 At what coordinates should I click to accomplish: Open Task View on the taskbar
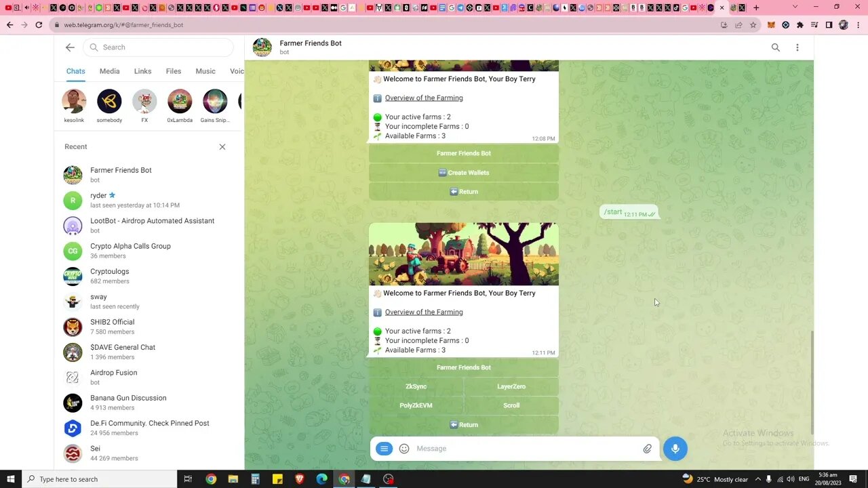(188, 479)
